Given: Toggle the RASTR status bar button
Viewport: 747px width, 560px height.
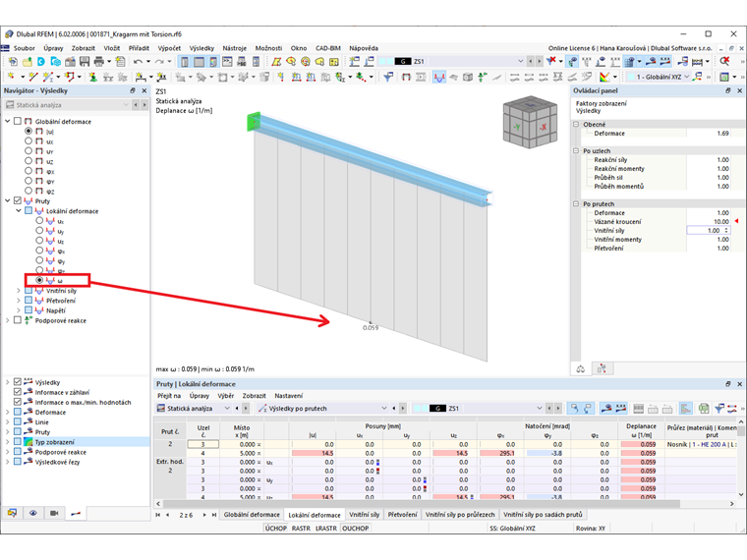Looking at the screenshot, I should coord(301,529).
